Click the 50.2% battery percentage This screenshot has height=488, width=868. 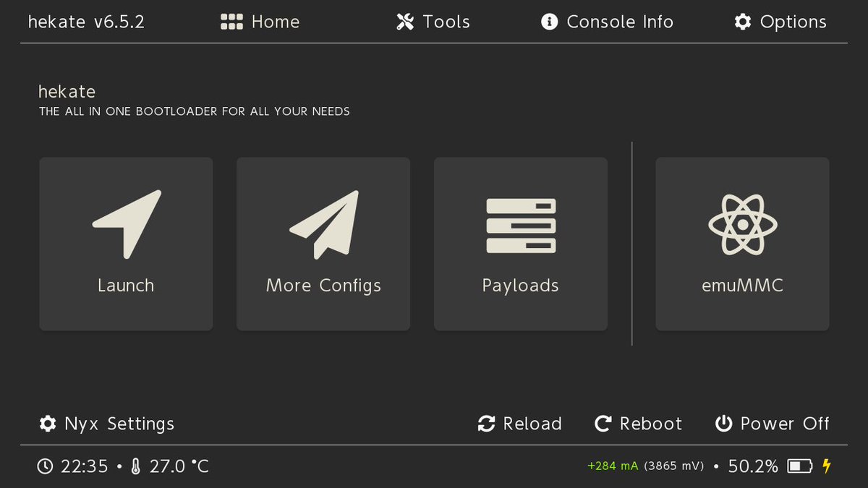pos(753,467)
